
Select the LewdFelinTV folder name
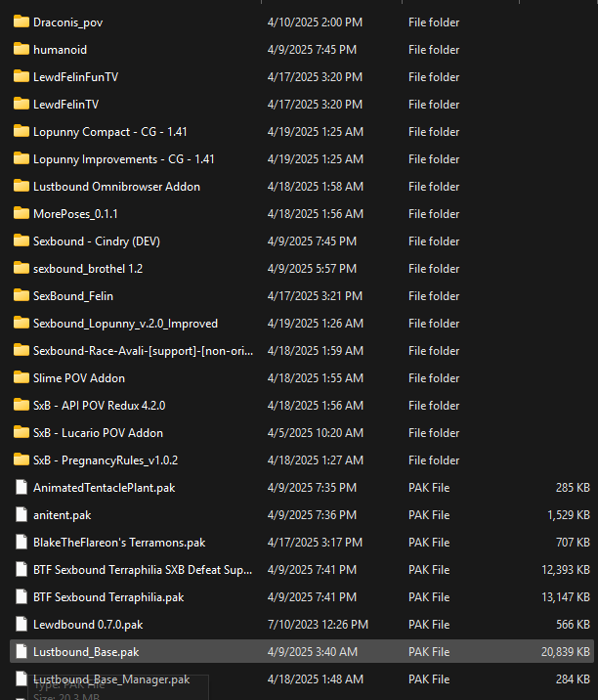(x=65, y=104)
